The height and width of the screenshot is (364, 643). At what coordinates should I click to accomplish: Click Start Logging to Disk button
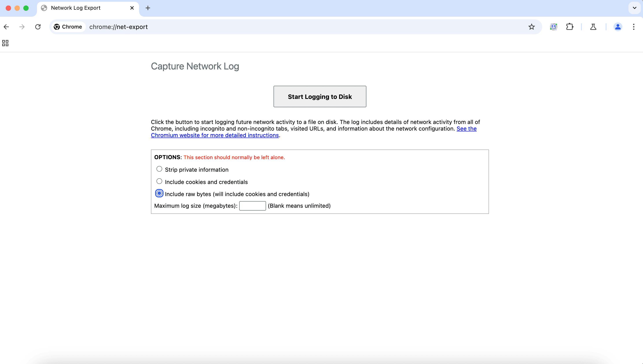tap(320, 96)
